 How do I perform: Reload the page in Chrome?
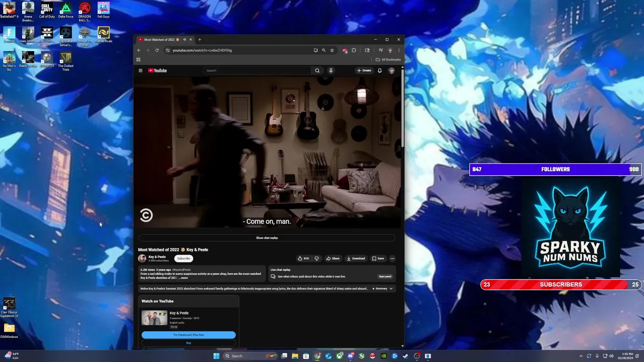pyautogui.click(x=157, y=50)
